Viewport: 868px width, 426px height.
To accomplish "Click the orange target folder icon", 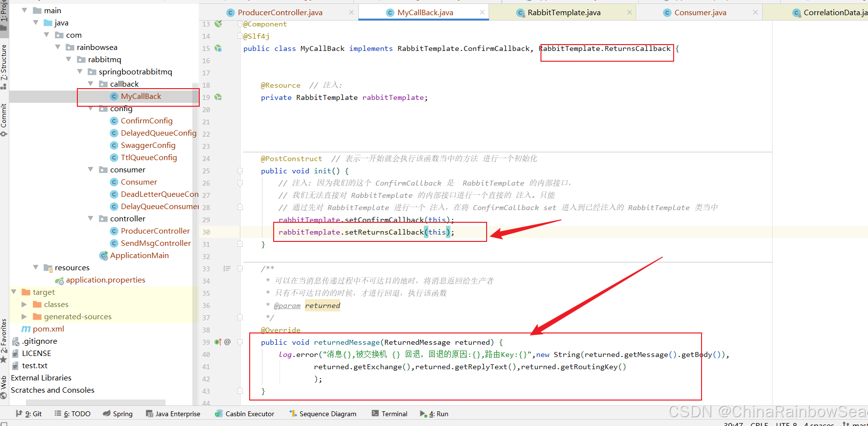I will pos(26,292).
